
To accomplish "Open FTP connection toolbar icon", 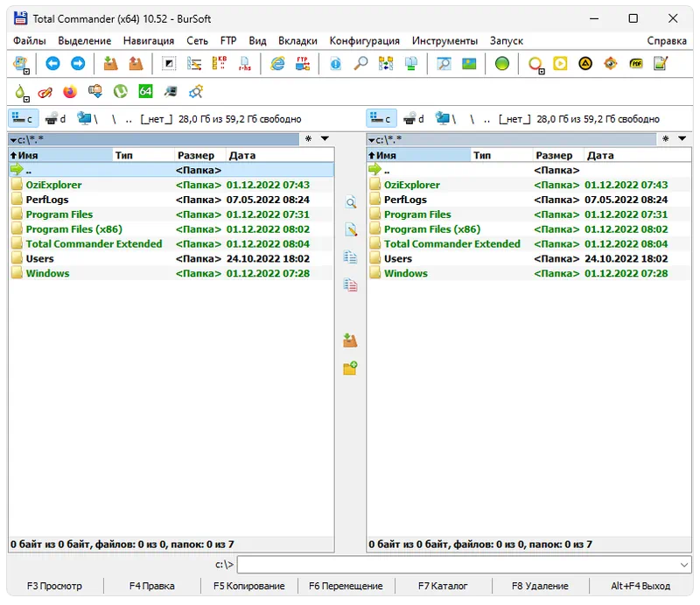I will 303,63.
